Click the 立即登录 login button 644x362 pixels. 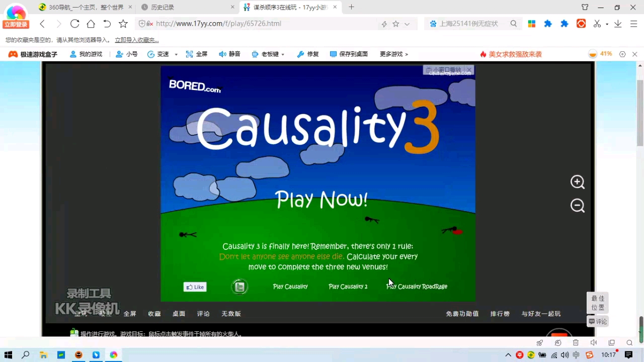[x=16, y=25]
